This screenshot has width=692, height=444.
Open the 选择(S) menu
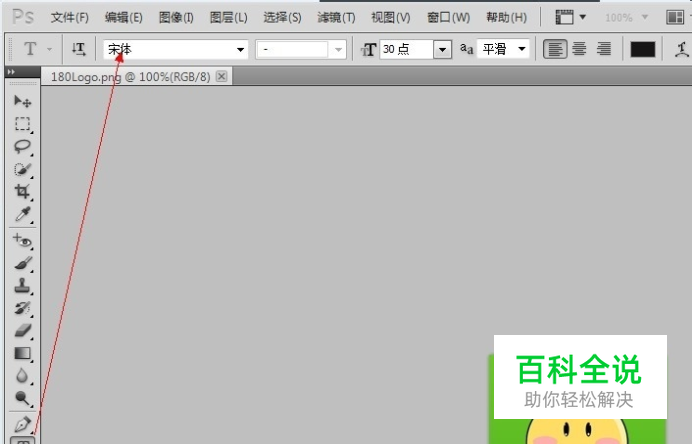[x=282, y=18]
